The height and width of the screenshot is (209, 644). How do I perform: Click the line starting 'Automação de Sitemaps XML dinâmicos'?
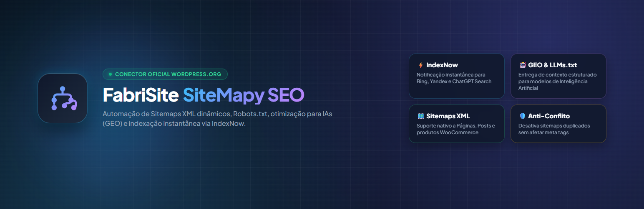click(x=217, y=115)
